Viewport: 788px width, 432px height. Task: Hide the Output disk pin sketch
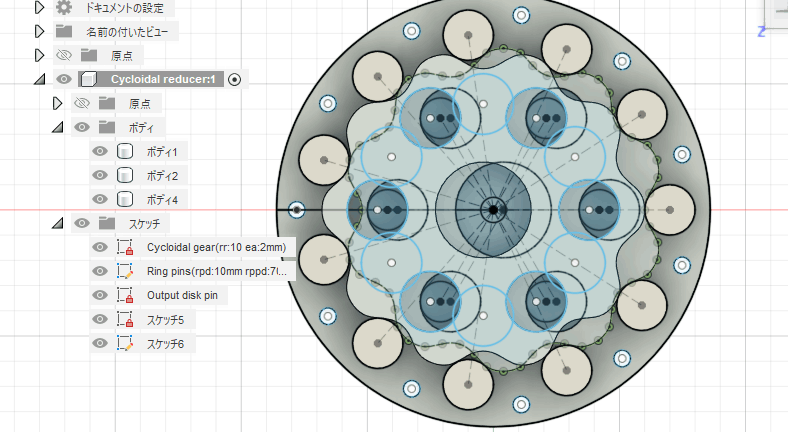point(100,295)
